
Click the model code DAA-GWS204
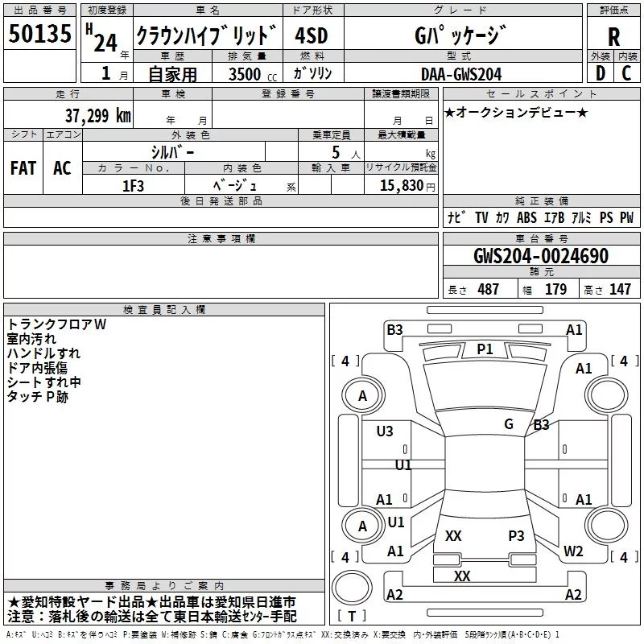click(461, 74)
